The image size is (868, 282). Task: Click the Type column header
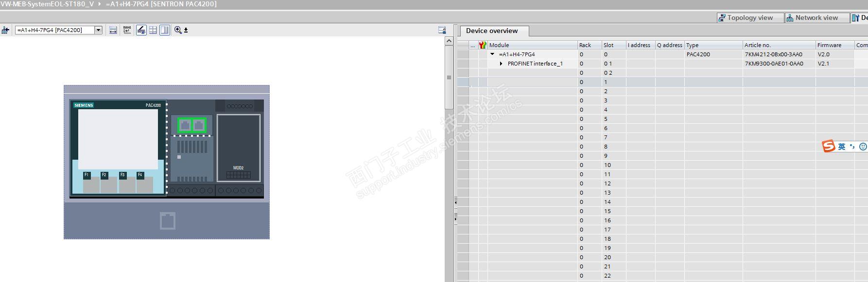tap(713, 45)
